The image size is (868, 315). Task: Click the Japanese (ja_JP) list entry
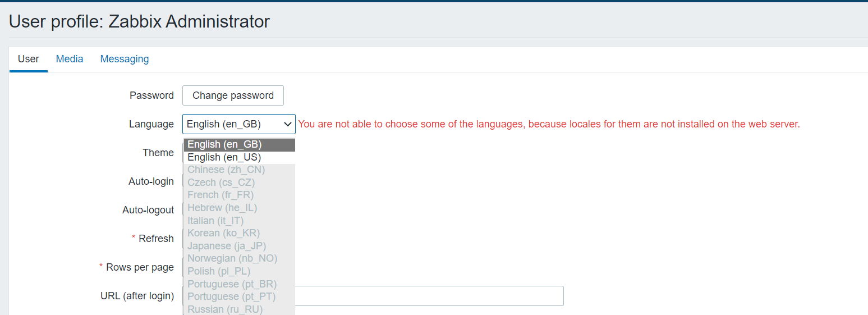coord(240,246)
